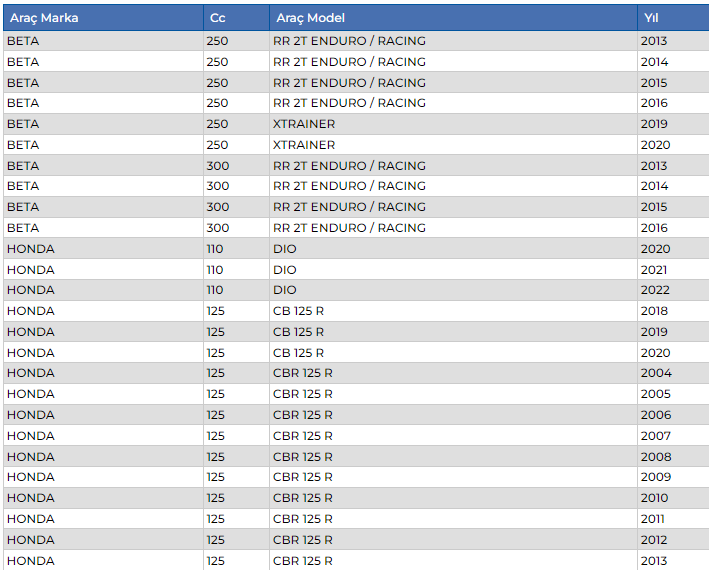Click the XTRAINER model cell for 2020
This screenshot has width=709, height=570.
304,145
